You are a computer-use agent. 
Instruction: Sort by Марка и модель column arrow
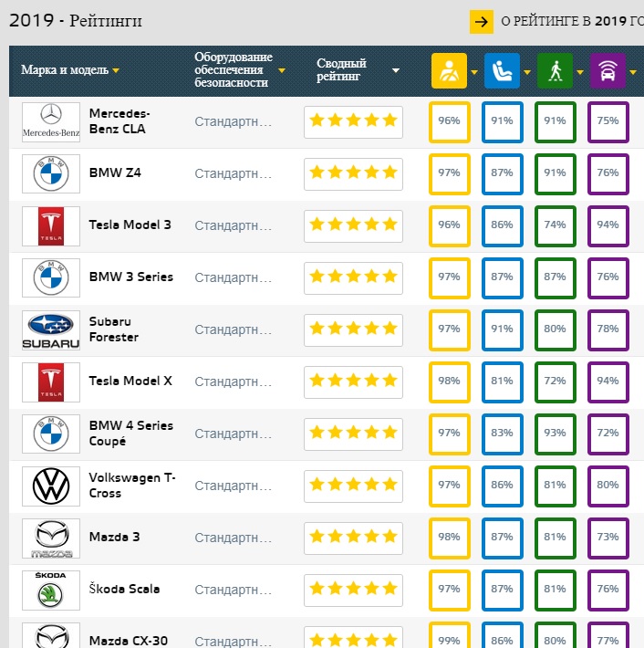pos(116,71)
